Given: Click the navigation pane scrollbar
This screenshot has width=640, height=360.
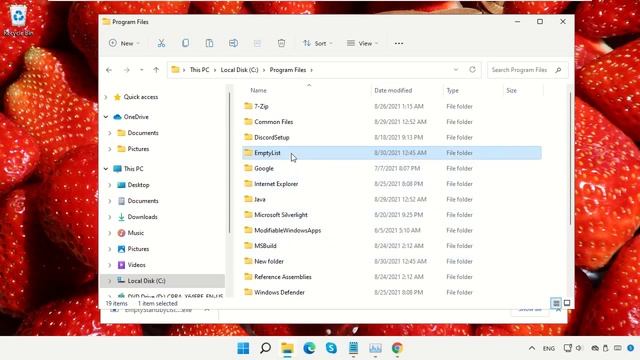Looking at the screenshot, I should click(229, 163).
